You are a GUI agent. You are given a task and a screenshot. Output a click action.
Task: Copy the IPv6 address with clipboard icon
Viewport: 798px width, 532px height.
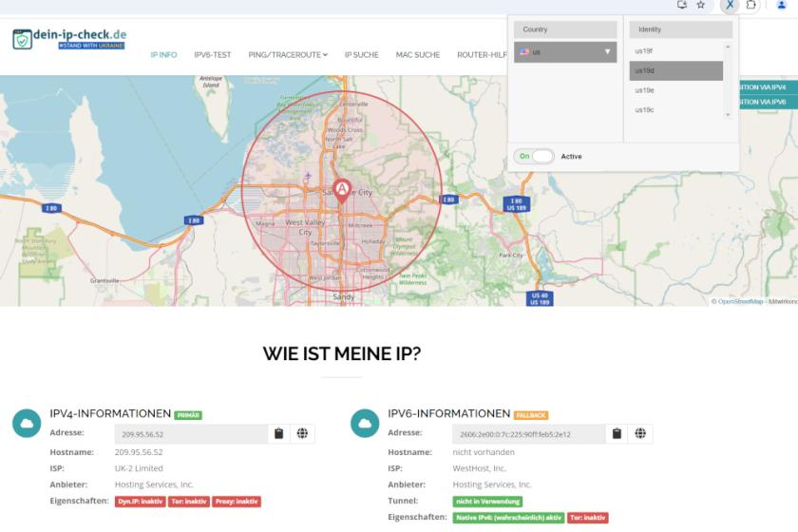[617, 434]
